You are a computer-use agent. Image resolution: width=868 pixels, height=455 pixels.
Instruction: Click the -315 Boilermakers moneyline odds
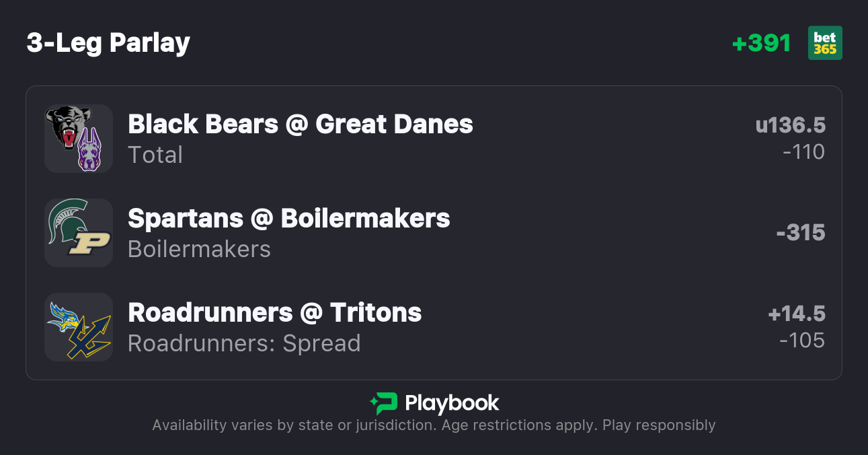tap(800, 233)
